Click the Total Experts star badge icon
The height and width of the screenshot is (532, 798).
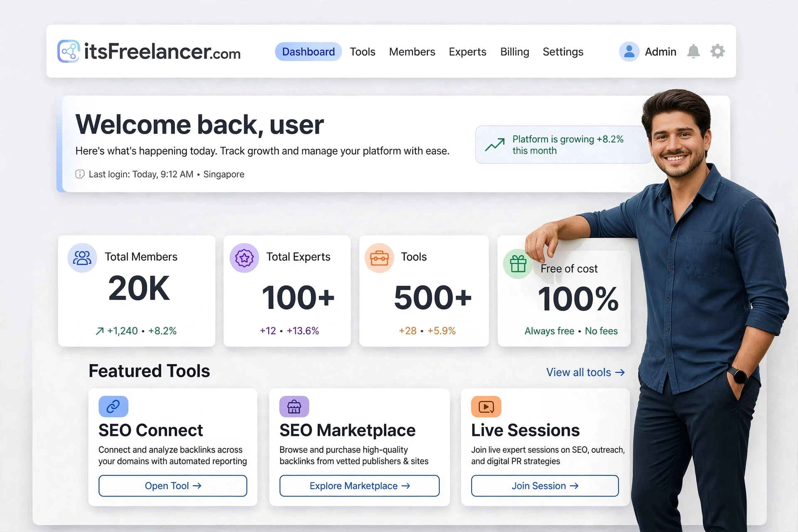pyautogui.click(x=244, y=258)
